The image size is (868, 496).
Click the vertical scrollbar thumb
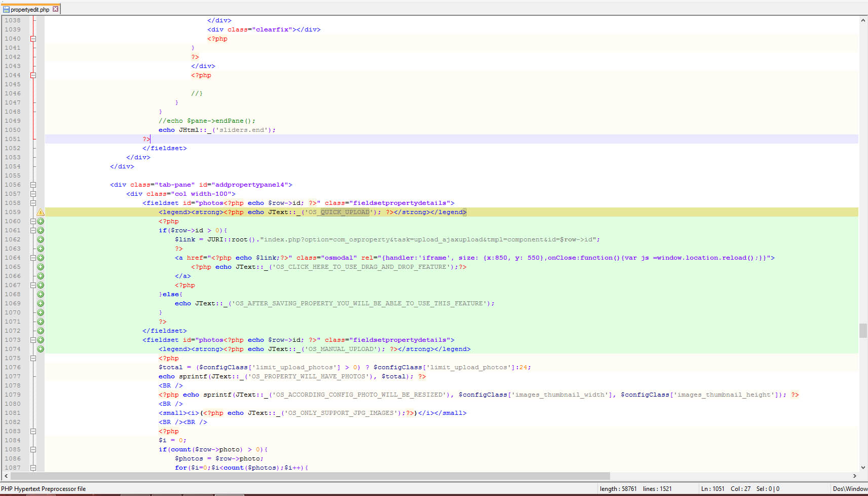[863, 330]
